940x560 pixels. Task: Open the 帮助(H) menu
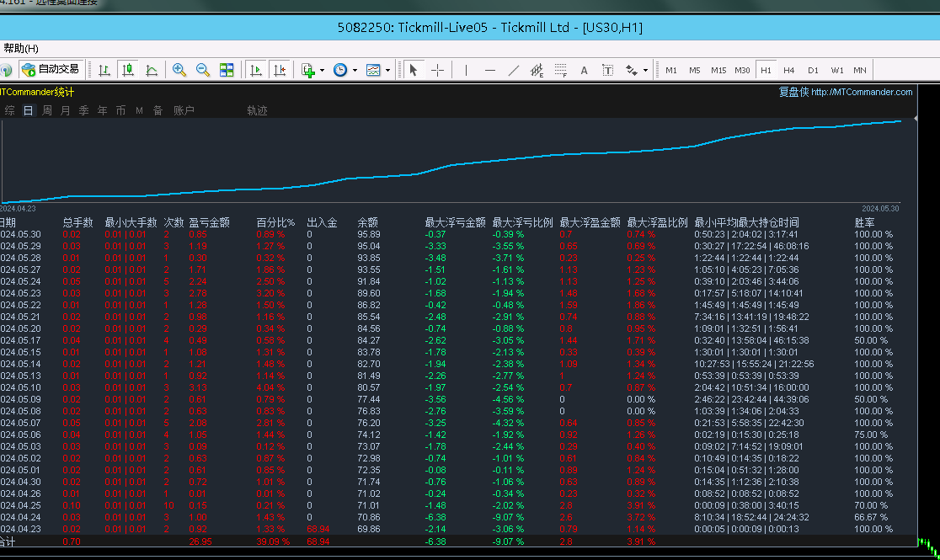tap(21, 48)
